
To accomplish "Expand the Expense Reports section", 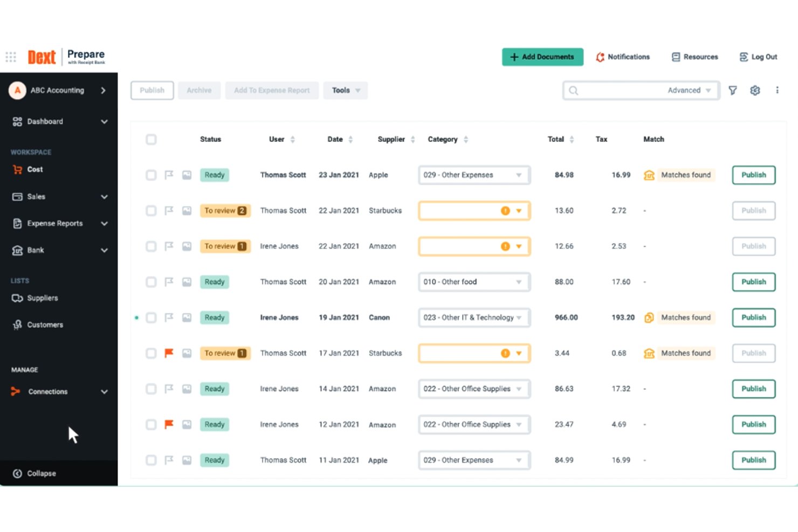I will point(104,224).
